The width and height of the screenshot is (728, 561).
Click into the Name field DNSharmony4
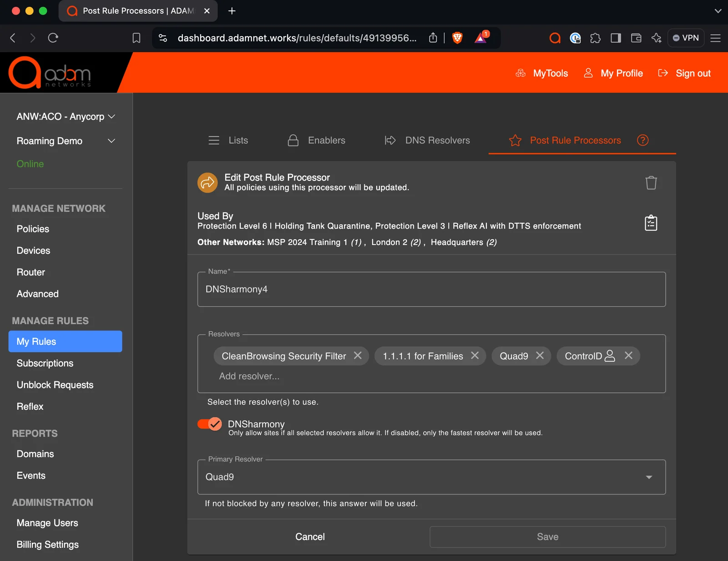point(431,289)
